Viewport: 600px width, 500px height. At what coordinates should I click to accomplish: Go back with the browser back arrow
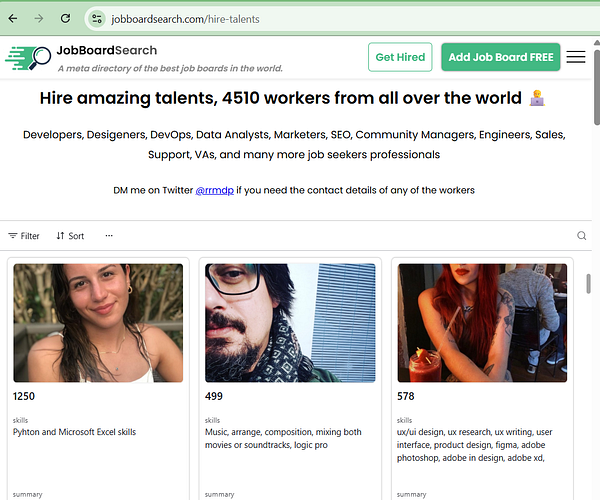coord(13,18)
